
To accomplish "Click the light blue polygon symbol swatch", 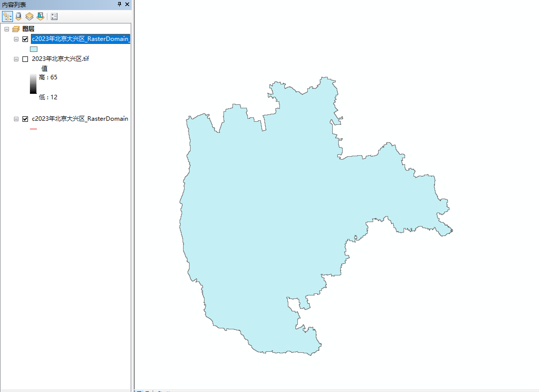I will pos(34,49).
